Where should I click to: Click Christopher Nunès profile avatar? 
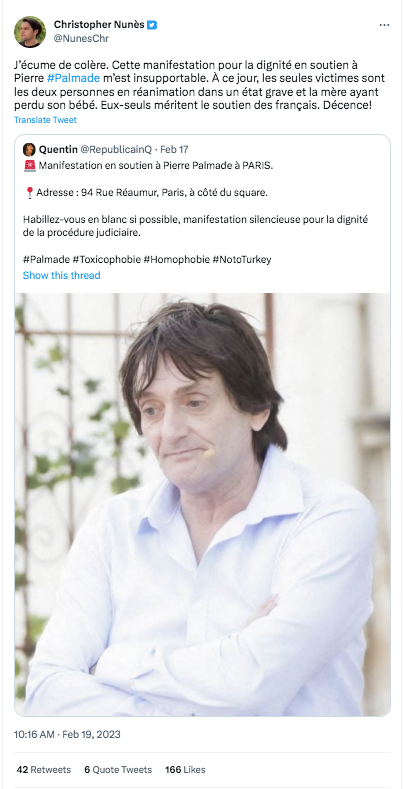pyautogui.click(x=30, y=32)
